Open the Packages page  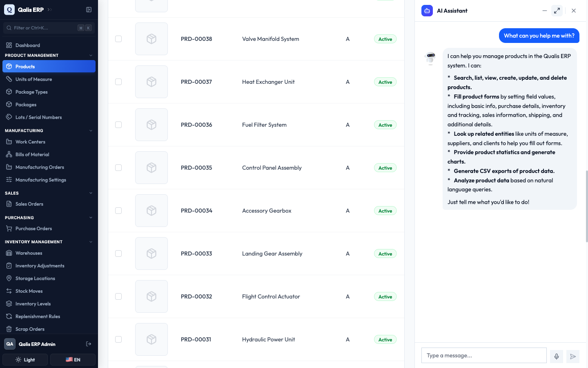[49, 105]
